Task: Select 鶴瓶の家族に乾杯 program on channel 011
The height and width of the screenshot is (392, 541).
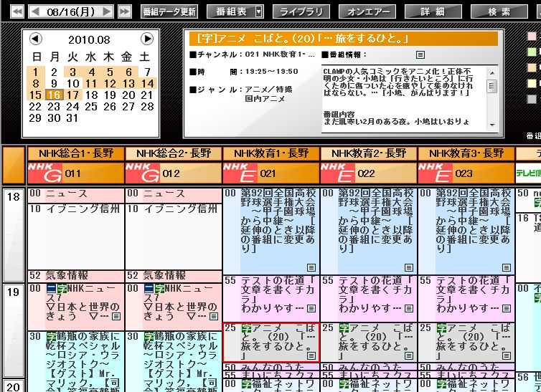Action: [x=76, y=362]
